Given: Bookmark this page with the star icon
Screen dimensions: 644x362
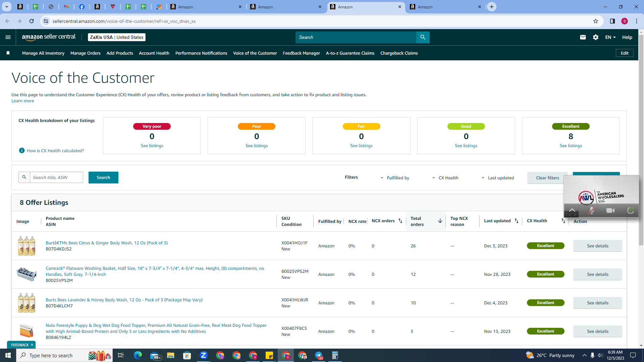Looking at the screenshot, I should tap(596, 21).
